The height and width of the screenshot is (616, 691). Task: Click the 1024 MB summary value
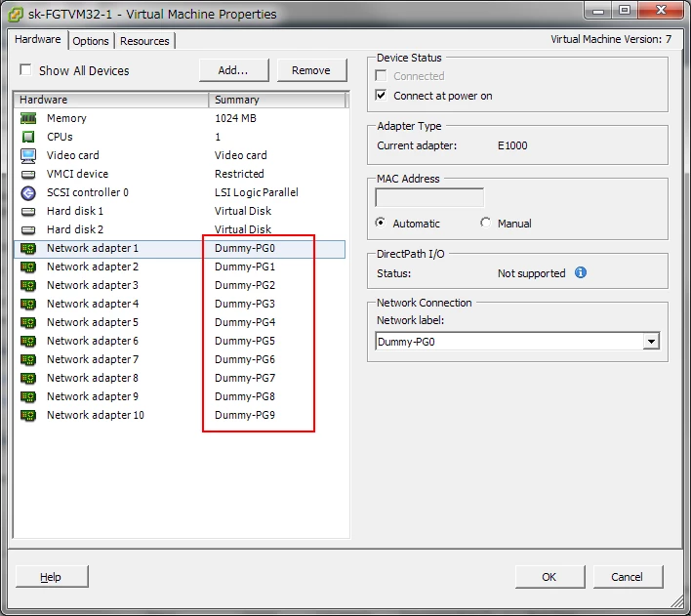pos(235,118)
